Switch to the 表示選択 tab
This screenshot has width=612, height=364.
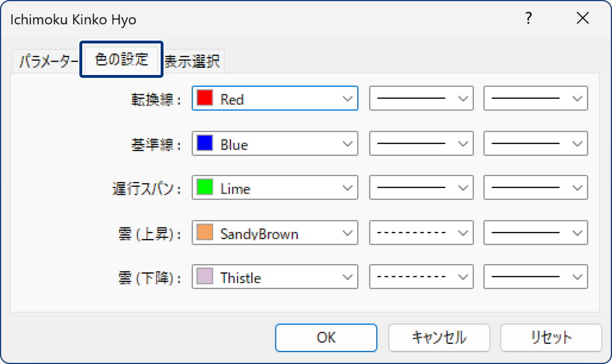(193, 60)
